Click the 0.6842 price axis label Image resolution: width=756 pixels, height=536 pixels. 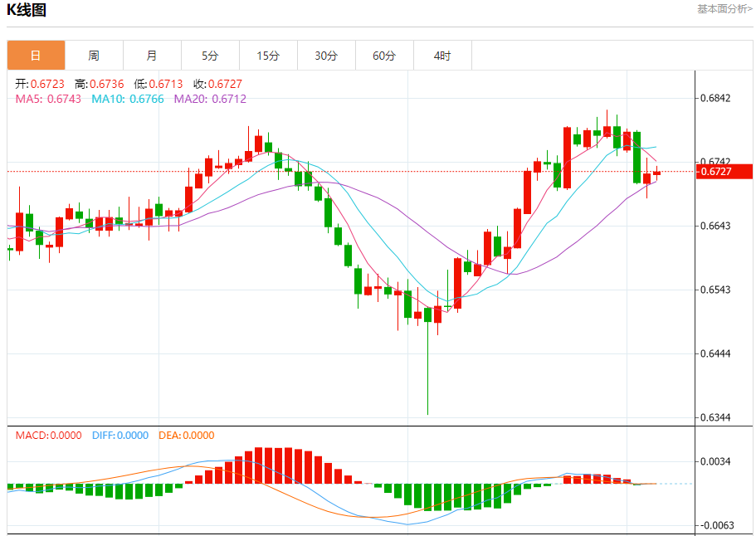tap(715, 99)
